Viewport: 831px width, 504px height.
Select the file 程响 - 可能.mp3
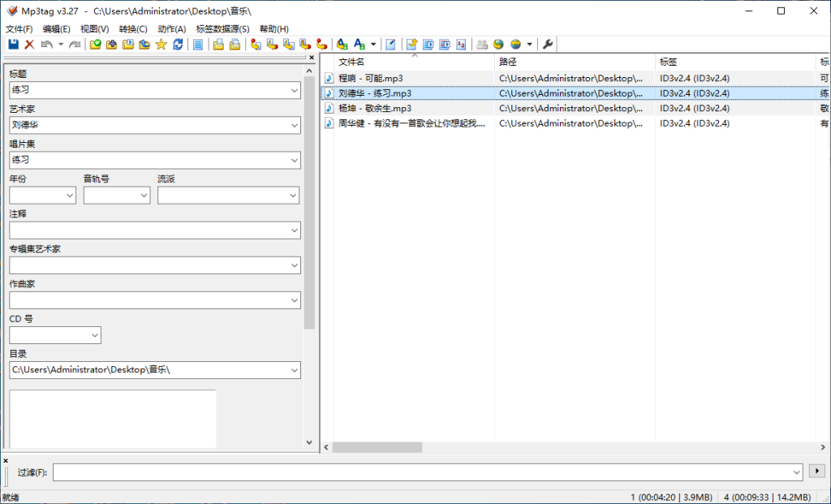[370, 79]
